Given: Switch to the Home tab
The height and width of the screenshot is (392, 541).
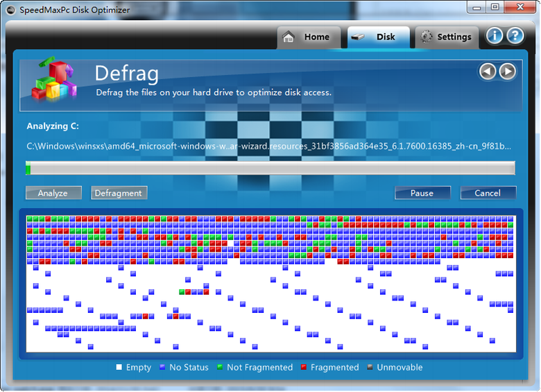Looking at the screenshot, I should (x=309, y=37).
